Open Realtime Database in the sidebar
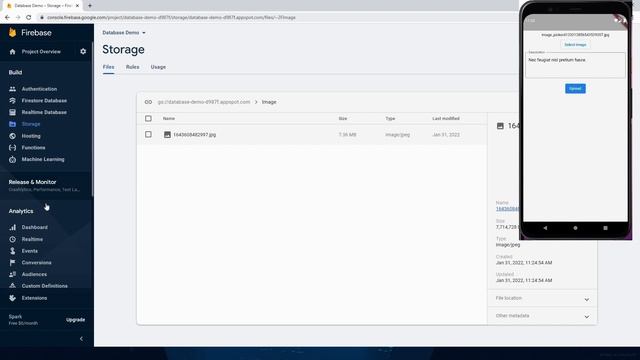Screen dimensions: 640x360 click(44, 112)
